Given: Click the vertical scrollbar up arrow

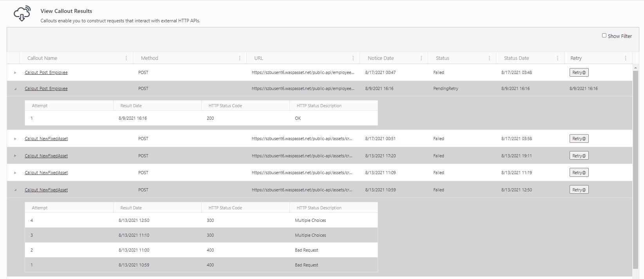Looking at the screenshot, I should click(x=635, y=67).
